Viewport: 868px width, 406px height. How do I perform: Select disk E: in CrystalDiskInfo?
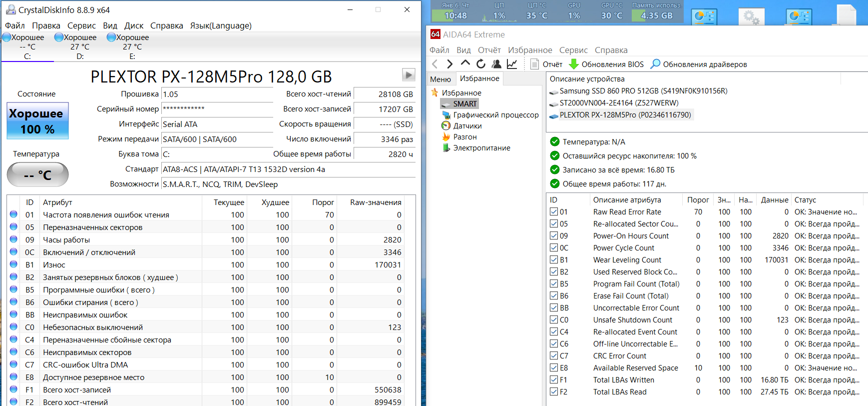click(132, 46)
